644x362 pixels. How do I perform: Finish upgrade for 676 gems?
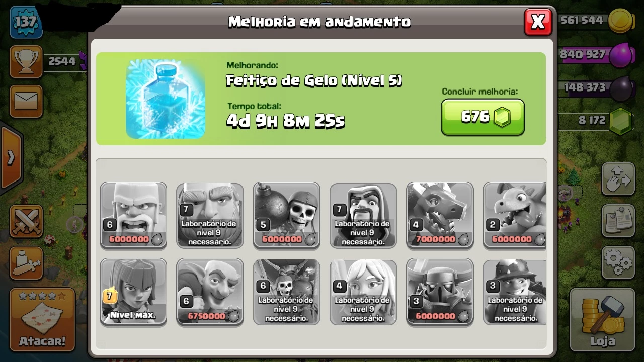(x=483, y=117)
